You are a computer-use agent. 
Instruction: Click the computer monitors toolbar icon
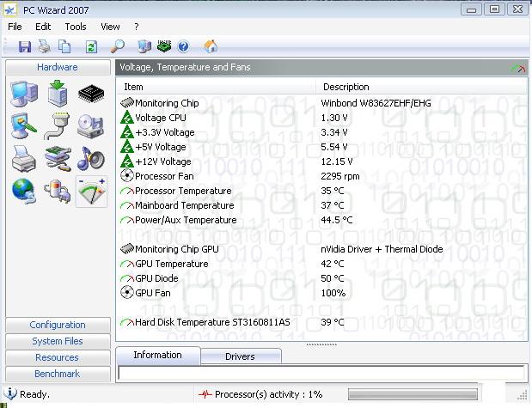[x=144, y=46]
